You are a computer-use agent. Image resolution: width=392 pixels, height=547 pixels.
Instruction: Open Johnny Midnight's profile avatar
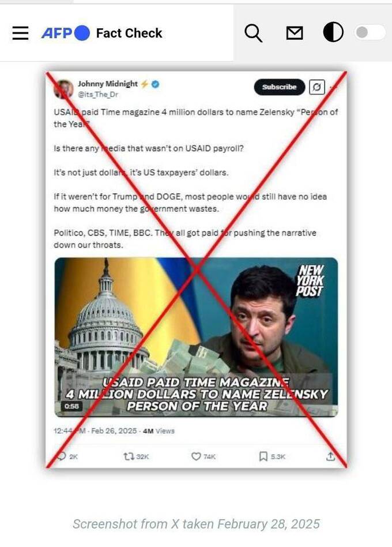63,89
